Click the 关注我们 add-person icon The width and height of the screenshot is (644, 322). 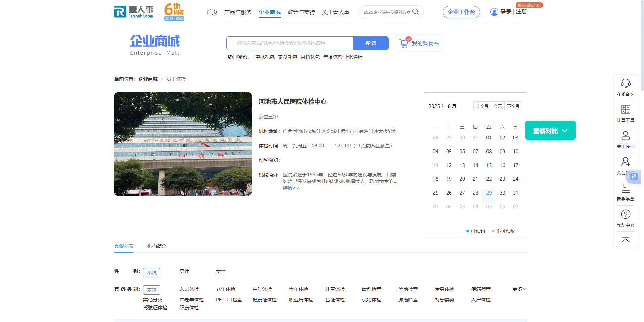click(625, 162)
